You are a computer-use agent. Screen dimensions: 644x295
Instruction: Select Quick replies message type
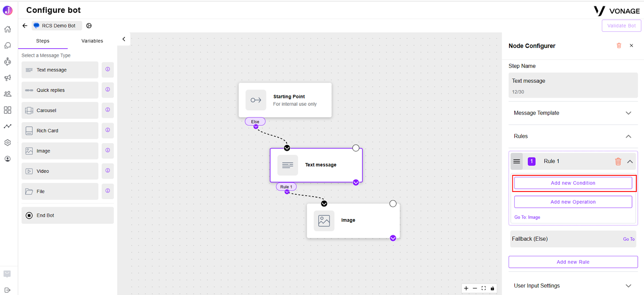tap(60, 90)
